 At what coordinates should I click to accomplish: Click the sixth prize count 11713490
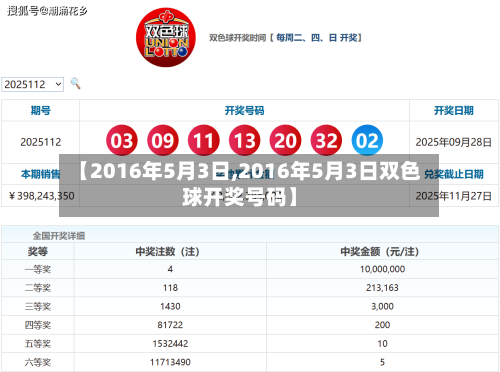(x=170, y=362)
